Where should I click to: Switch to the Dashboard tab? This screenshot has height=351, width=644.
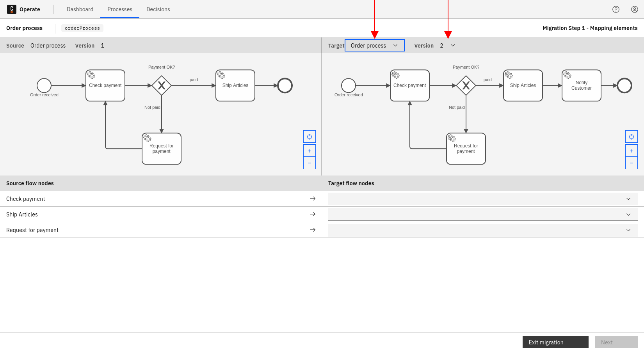pos(80,9)
